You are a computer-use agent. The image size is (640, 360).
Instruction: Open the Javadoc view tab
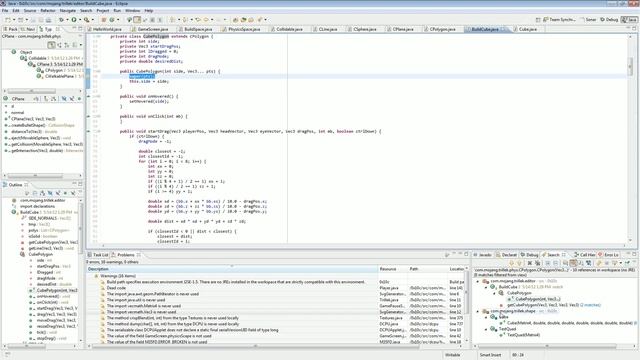click(x=483, y=255)
